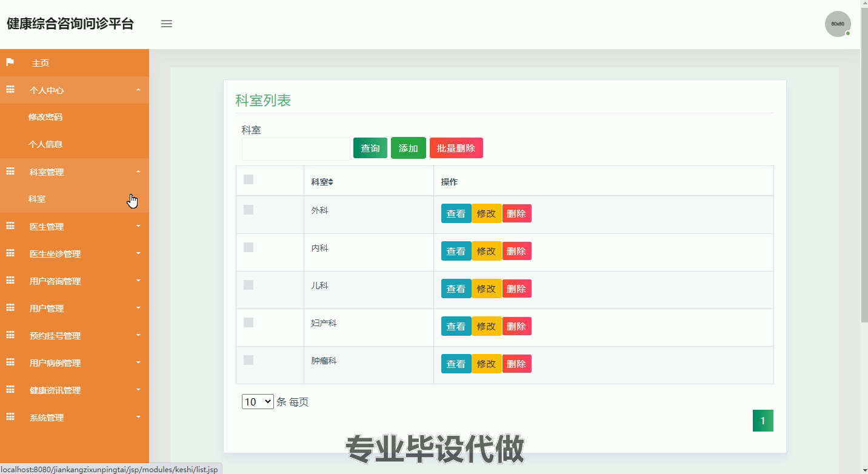Check the box for the 肿瘤科 row
The height and width of the screenshot is (474, 868).
coord(249,360)
